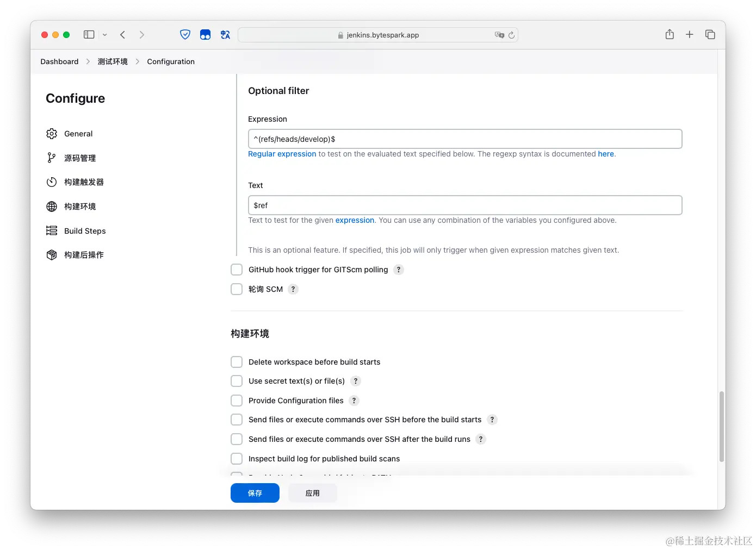756x550 pixels.
Task: Open the regexp syntax 'here' link
Action: [606, 154]
